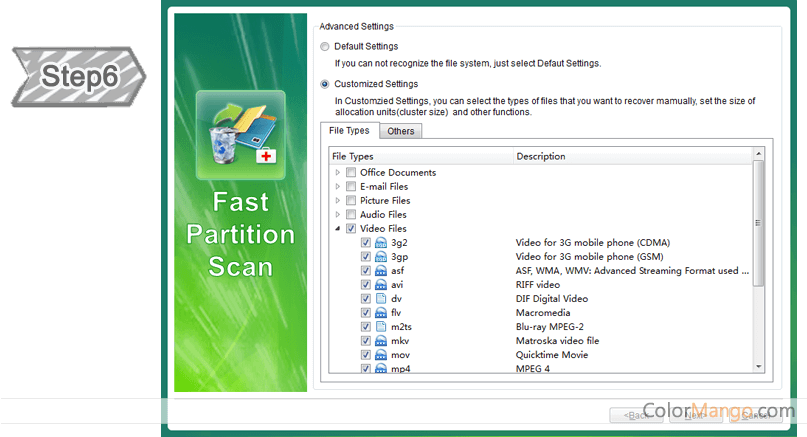Click the 3g2 video file icon
807x437 pixels.
pos(380,243)
